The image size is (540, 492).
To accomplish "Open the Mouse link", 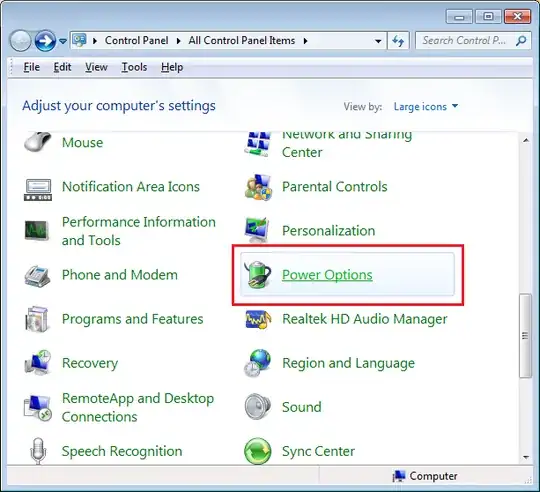I will pyautogui.click(x=83, y=142).
